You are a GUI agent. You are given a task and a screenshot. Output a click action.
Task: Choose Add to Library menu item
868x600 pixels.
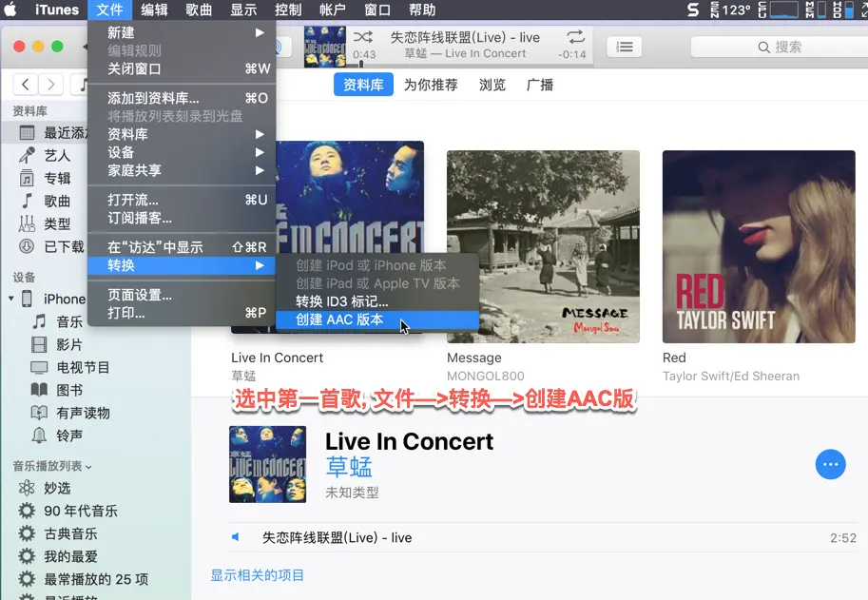point(182,99)
